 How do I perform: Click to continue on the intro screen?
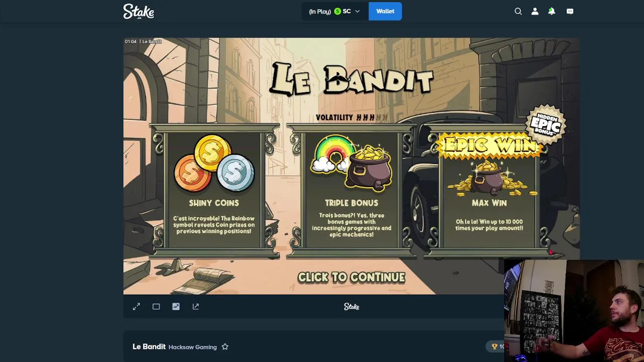(351, 277)
